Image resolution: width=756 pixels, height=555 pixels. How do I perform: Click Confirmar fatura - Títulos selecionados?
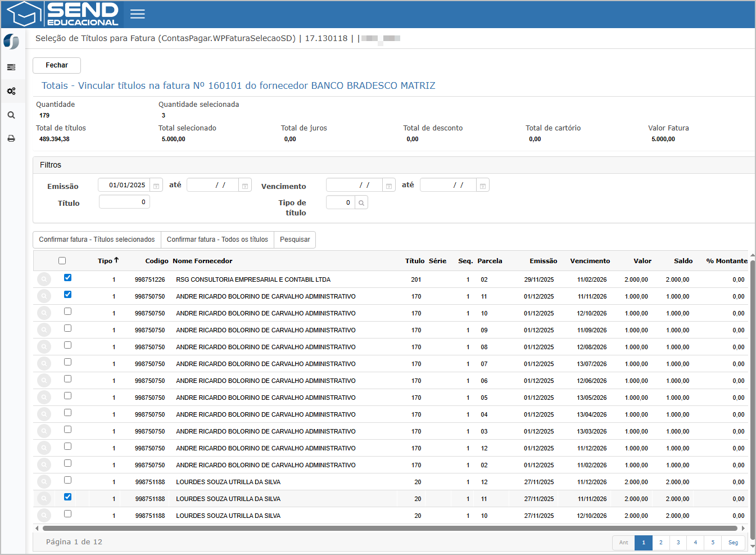97,240
